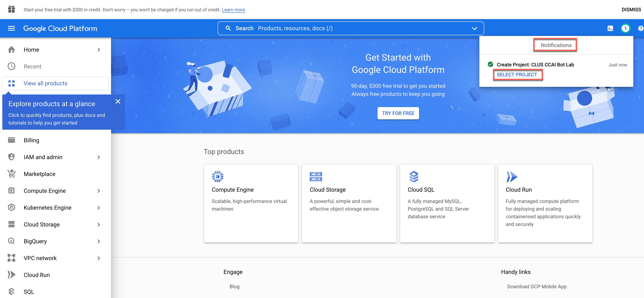644x298 pixels.
Task: Click the Compute Engine chip icon in sidebar
Action: [x=11, y=191]
